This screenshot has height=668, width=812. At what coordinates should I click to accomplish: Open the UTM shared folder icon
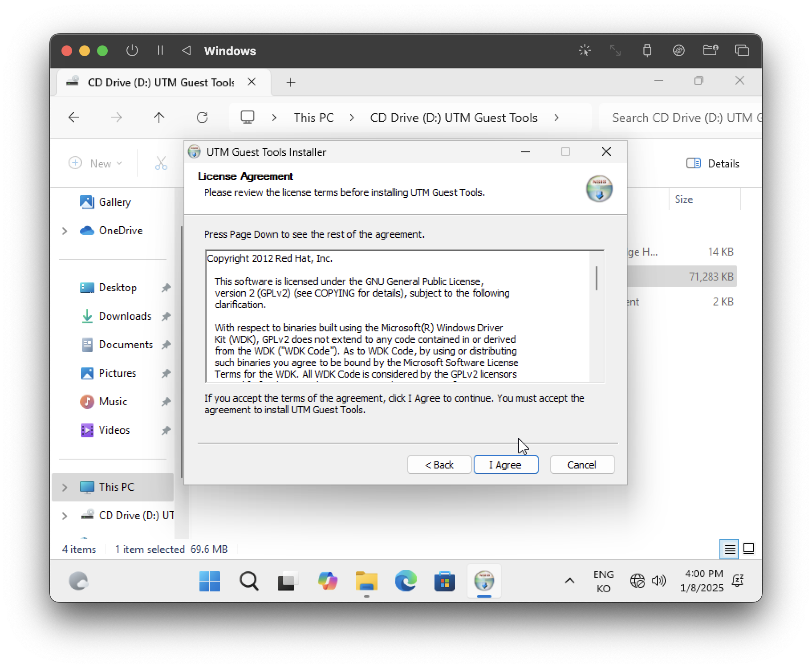[x=710, y=50]
